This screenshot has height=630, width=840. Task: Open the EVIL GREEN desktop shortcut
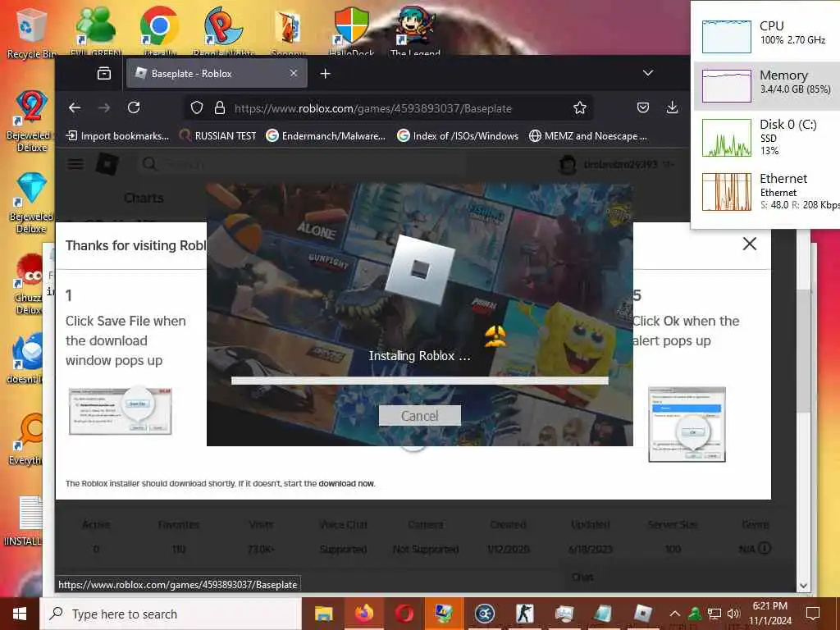click(95, 31)
